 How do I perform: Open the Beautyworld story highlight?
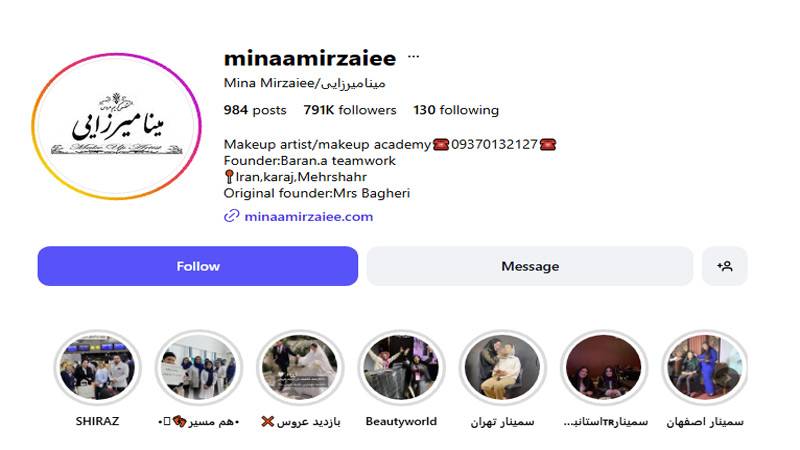pos(401,367)
